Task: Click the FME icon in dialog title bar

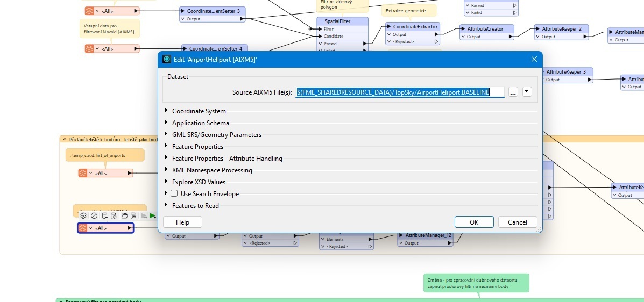Action: (166, 59)
